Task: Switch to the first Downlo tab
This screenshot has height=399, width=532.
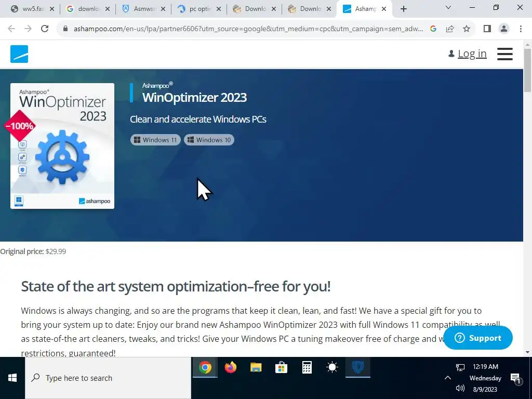Action: coord(255,9)
